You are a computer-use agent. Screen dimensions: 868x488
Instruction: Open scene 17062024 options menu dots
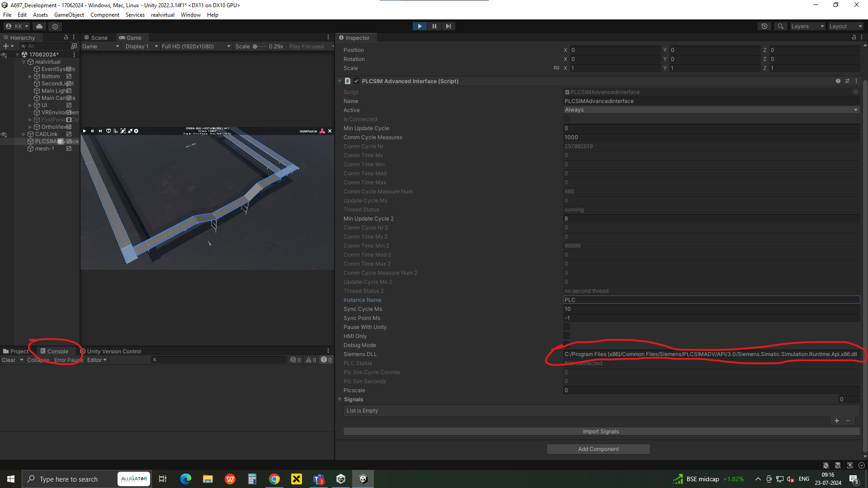(x=74, y=54)
